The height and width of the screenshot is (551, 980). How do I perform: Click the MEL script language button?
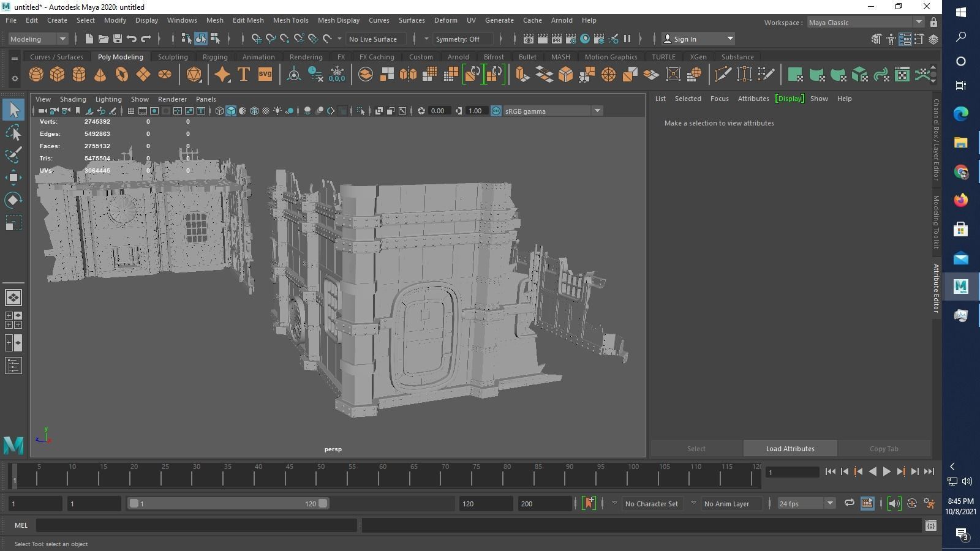point(21,525)
